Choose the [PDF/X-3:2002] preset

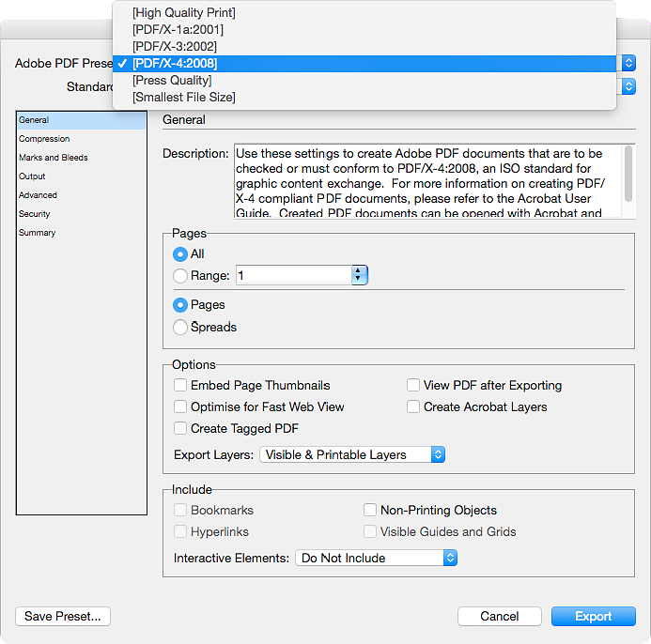pos(364,47)
